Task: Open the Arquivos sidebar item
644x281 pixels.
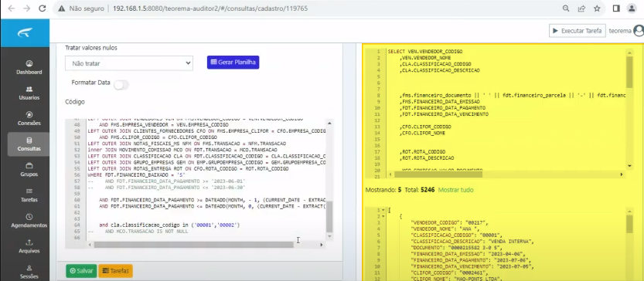Action: pos(29,246)
